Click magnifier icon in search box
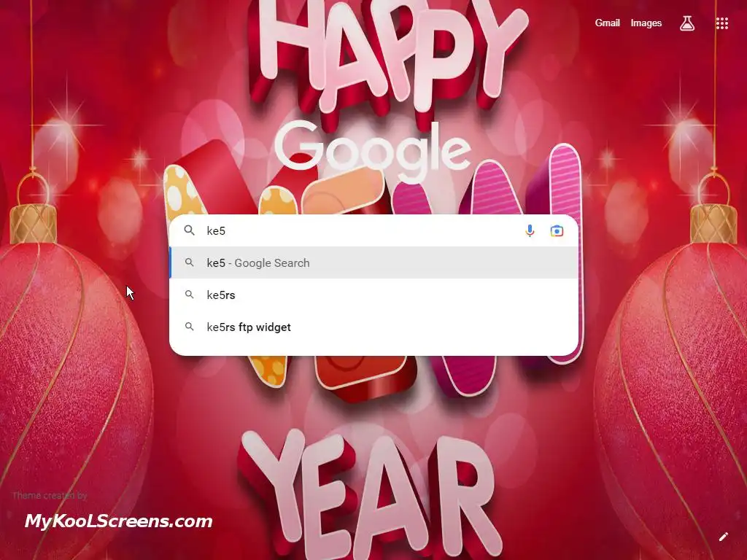This screenshot has width=747, height=560. [x=189, y=230]
